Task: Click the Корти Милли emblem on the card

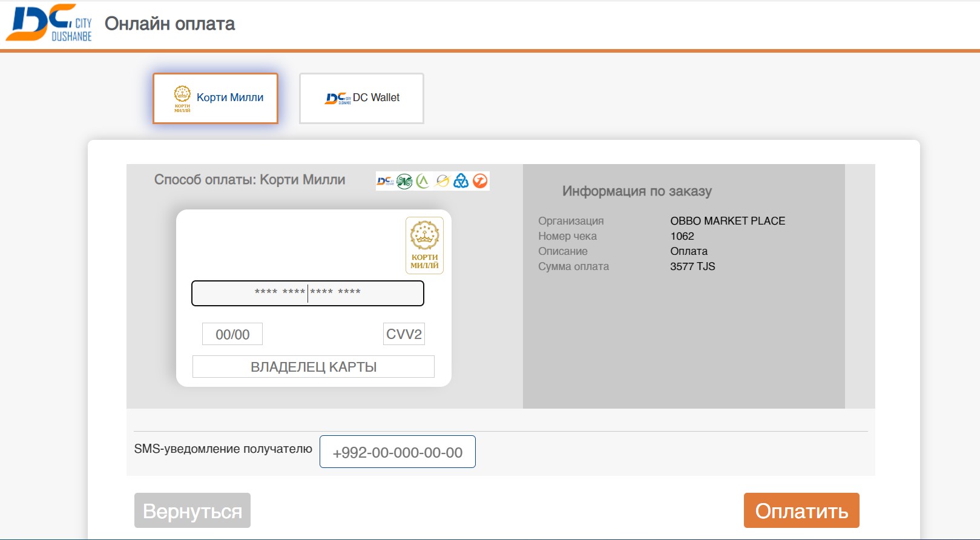Action: click(424, 245)
